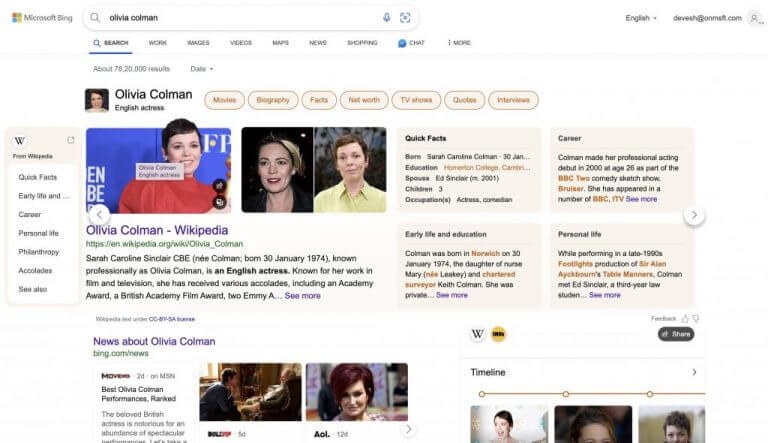
Task: Click the Interviews chip
Action: tap(513, 100)
